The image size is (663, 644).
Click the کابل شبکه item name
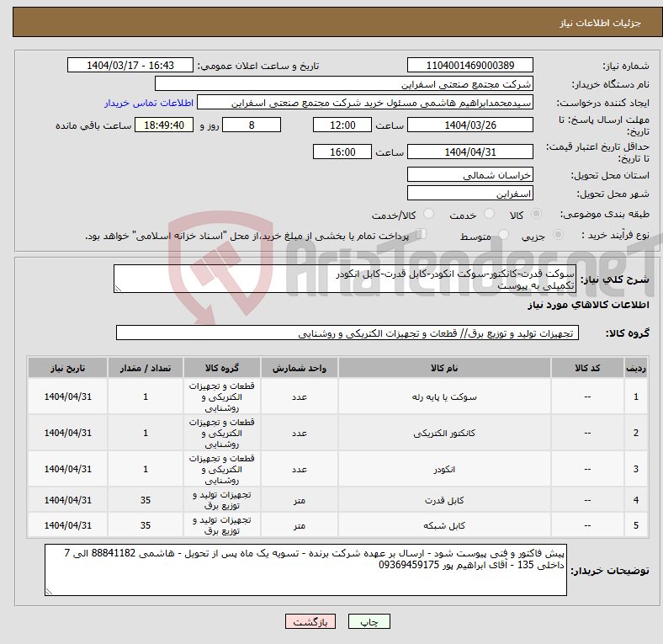tap(444, 525)
